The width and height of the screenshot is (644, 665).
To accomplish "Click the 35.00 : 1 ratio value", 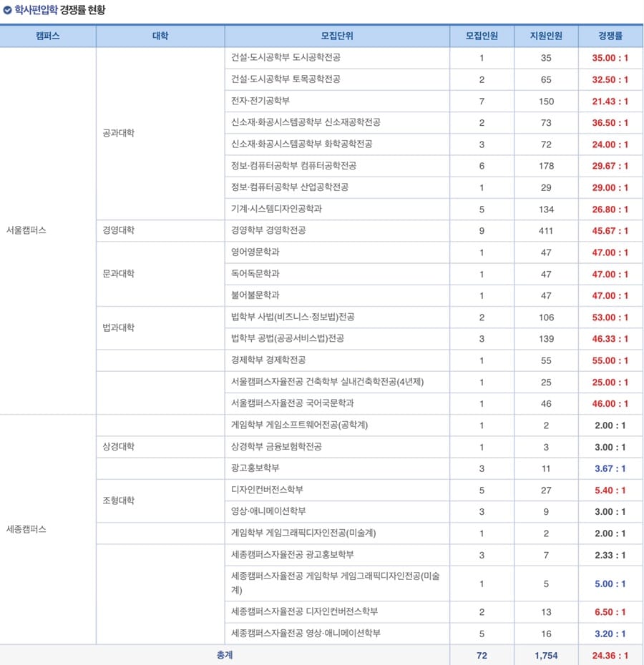I will tap(610, 58).
